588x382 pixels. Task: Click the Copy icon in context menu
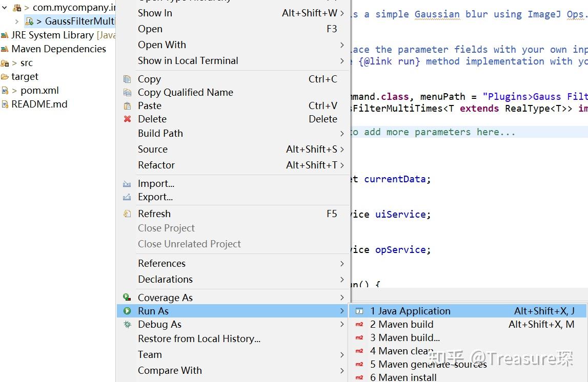(127, 79)
